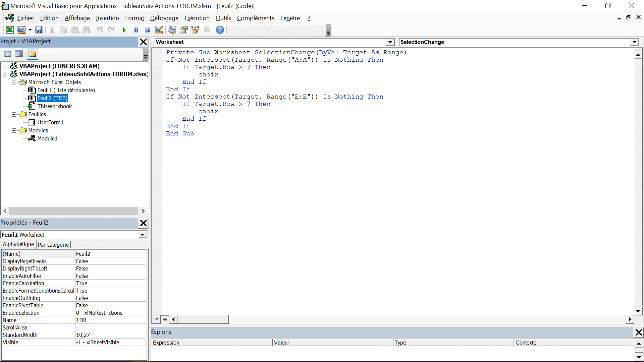Open VBA Help via the blue question mark icon
The image size is (644, 362).
pos(220,30)
